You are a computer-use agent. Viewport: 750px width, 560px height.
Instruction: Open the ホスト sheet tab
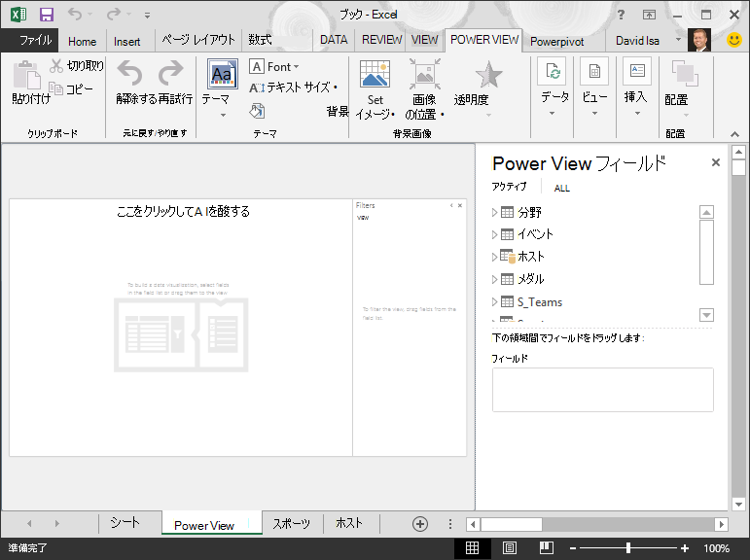tap(349, 524)
